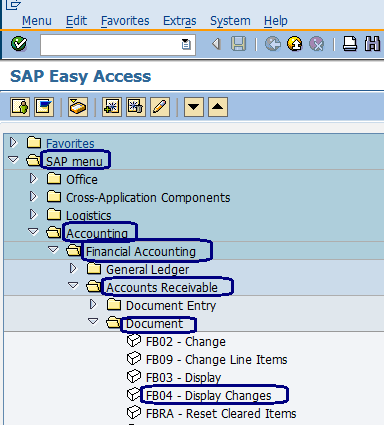
Task: Select Financial Accounting tree label
Action: (141, 252)
